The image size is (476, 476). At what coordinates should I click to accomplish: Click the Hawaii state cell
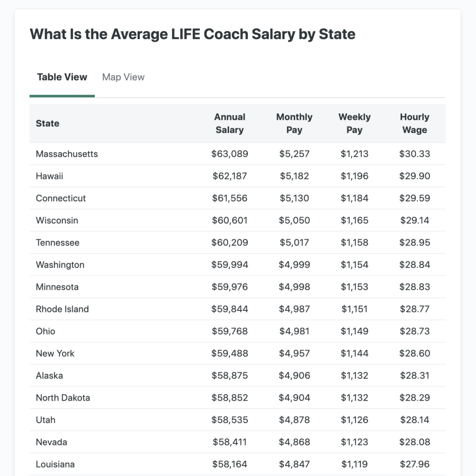coord(49,176)
